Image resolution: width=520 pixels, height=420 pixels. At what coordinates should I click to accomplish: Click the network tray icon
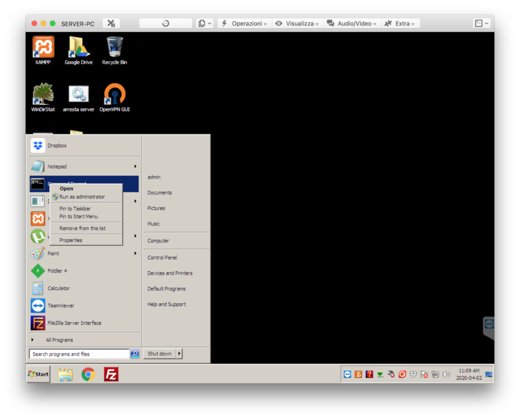(x=435, y=375)
